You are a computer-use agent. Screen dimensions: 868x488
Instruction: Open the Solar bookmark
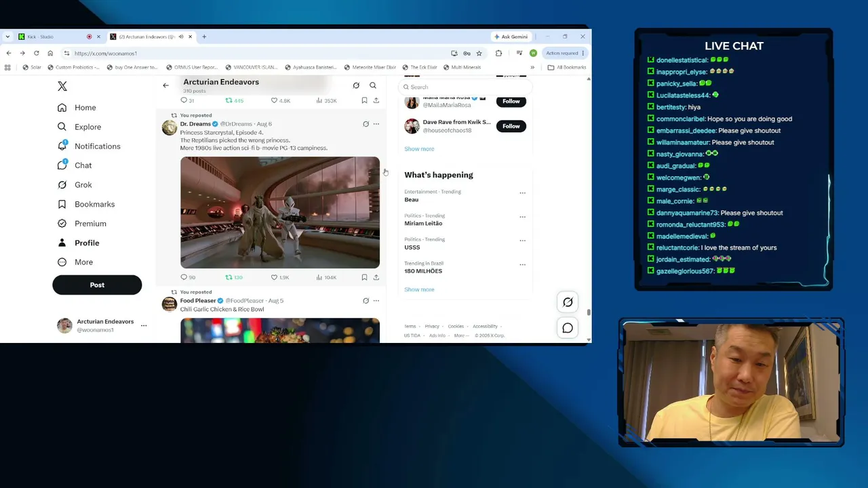tap(32, 68)
